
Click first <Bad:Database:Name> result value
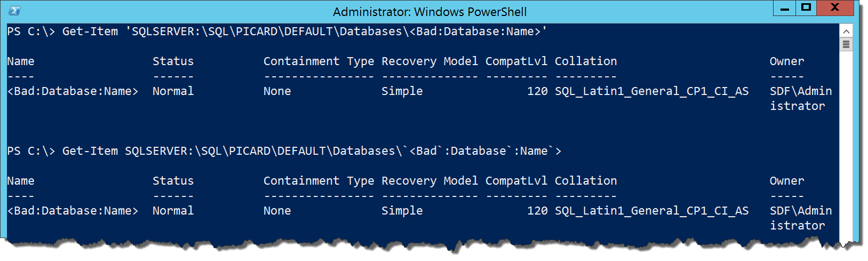point(73,91)
